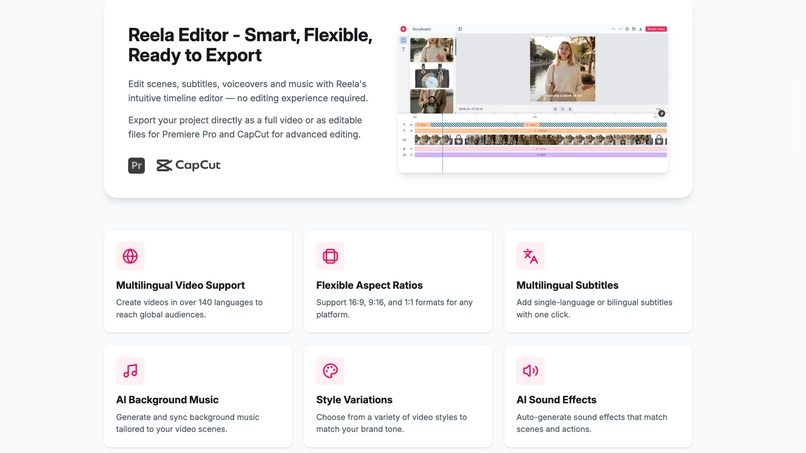Select the first storyboard thumbnail of the woman
This screenshot has width=806, height=453.
pyautogui.click(x=432, y=50)
